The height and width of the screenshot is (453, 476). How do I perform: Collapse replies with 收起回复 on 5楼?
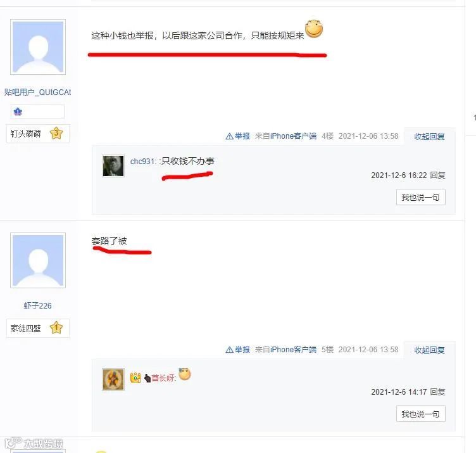pyautogui.click(x=429, y=350)
